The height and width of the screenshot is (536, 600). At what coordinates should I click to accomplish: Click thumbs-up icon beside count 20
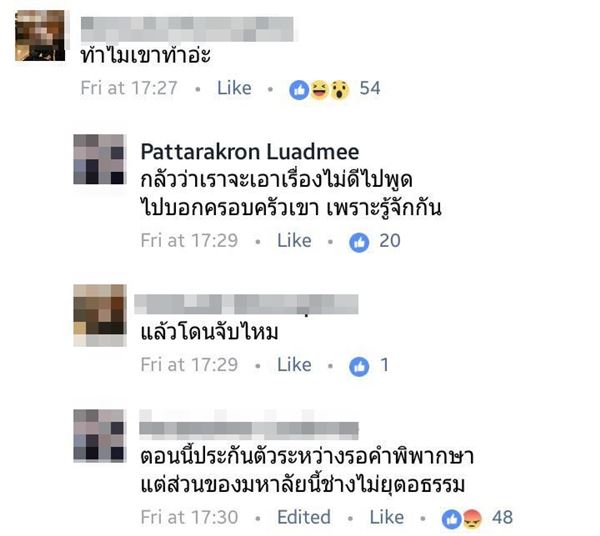point(359,243)
